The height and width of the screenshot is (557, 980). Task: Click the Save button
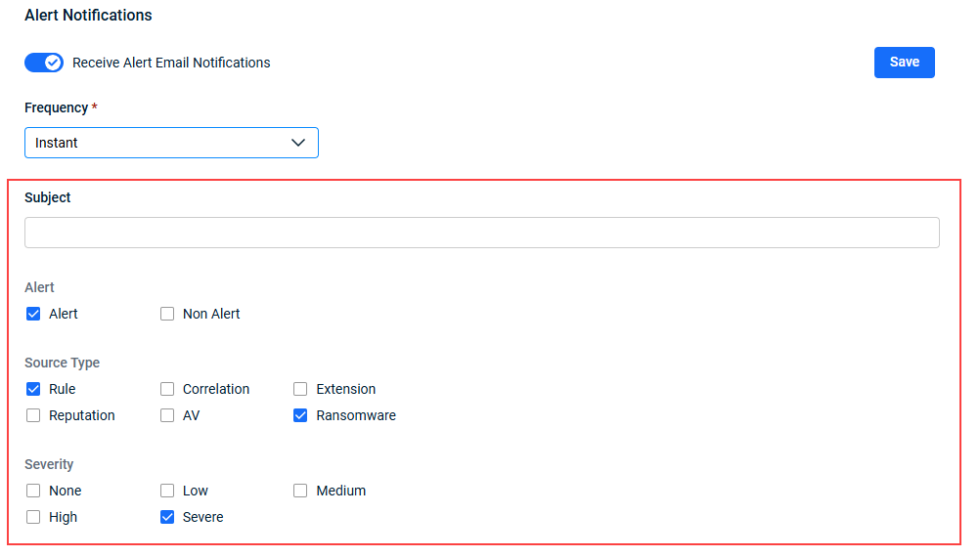click(904, 63)
